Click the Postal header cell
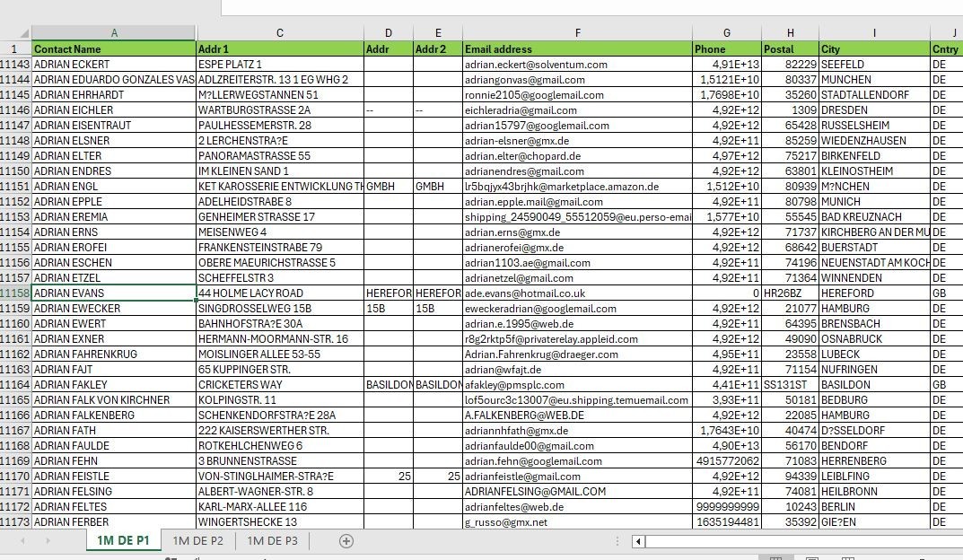The width and height of the screenshot is (963, 560). pos(791,49)
